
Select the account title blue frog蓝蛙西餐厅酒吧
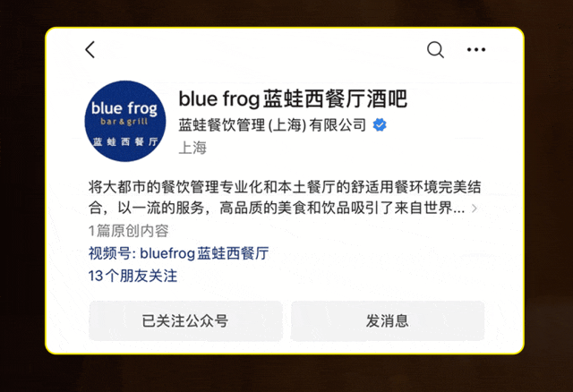click(x=293, y=99)
